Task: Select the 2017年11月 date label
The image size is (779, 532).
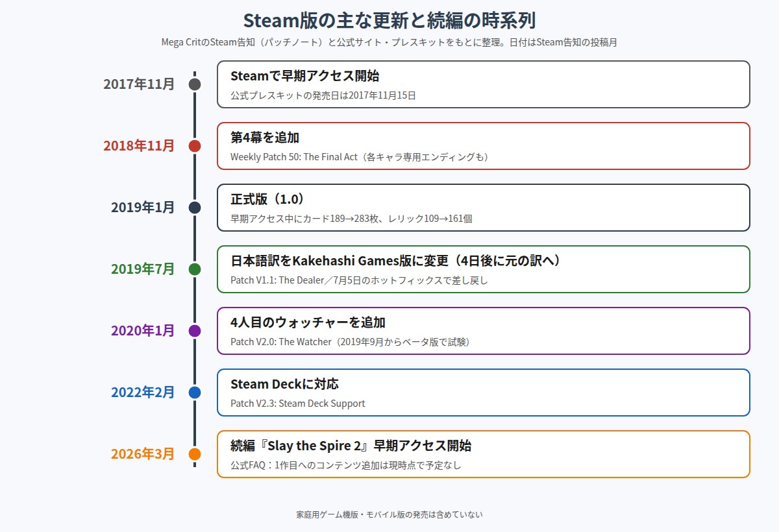Action: click(139, 84)
